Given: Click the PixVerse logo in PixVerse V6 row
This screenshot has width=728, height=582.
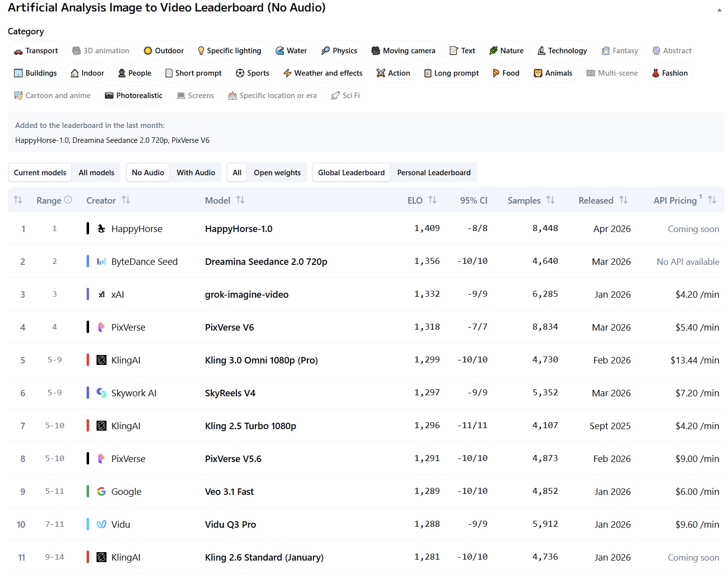Looking at the screenshot, I should pyautogui.click(x=102, y=327).
